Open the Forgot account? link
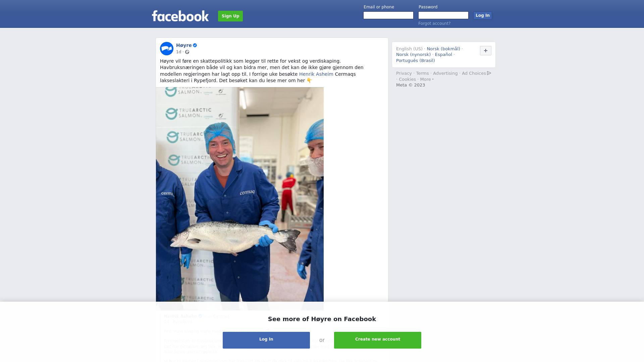Viewport: 644px width, 362px height. [x=434, y=23]
